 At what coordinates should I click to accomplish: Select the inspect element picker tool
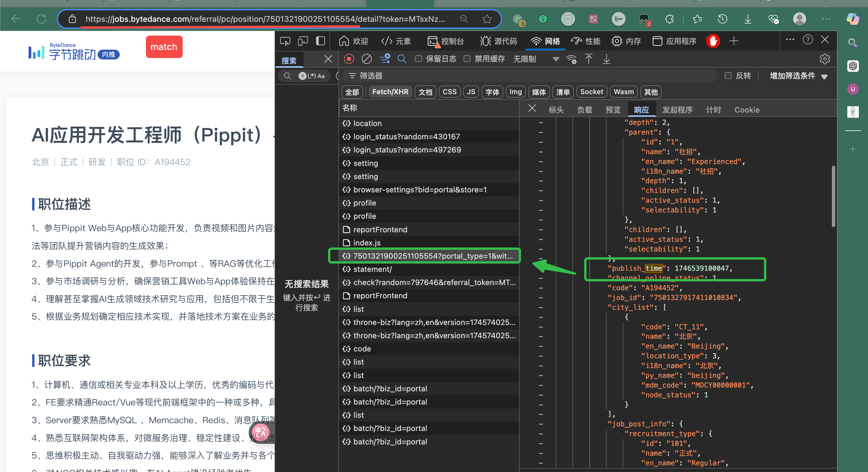pyautogui.click(x=285, y=41)
